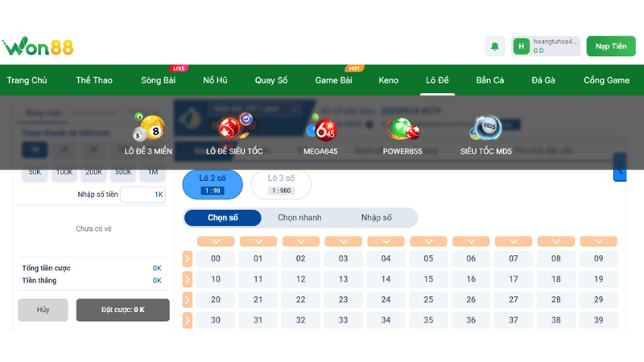Select the 500K quick amount
The width and height of the screenshot is (644, 362).
[123, 172]
